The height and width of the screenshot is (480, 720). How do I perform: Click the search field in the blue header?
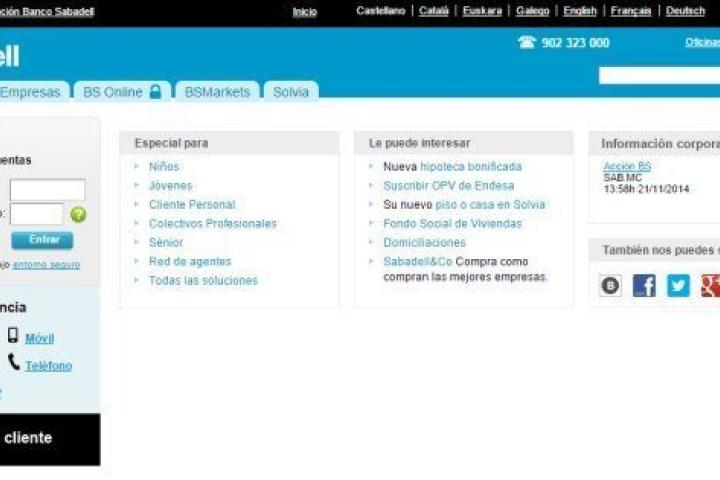(x=659, y=75)
